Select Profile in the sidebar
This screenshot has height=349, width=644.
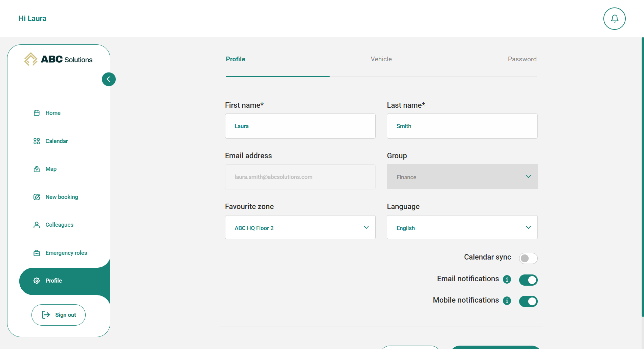pos(65,281)
